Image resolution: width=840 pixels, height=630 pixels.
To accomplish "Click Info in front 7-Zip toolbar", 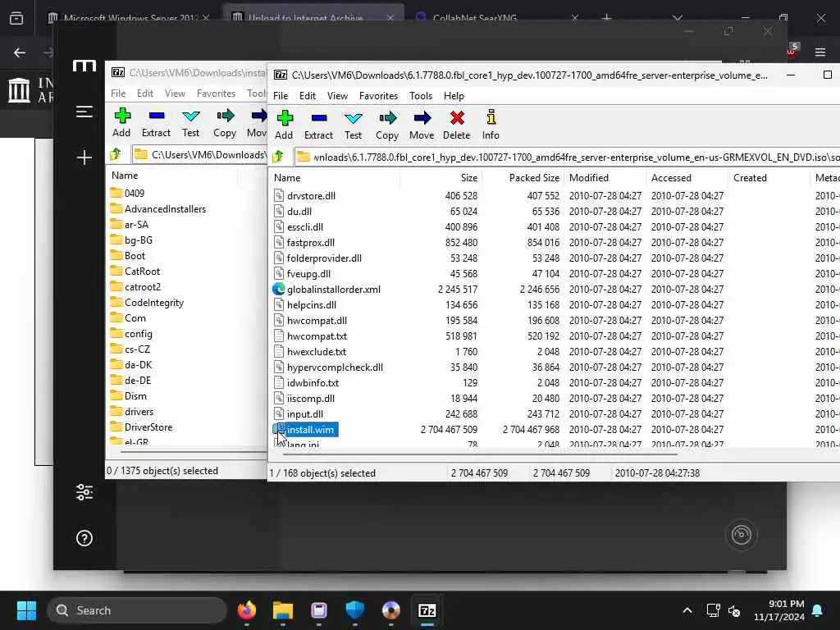I will click(x=491, y=125).
